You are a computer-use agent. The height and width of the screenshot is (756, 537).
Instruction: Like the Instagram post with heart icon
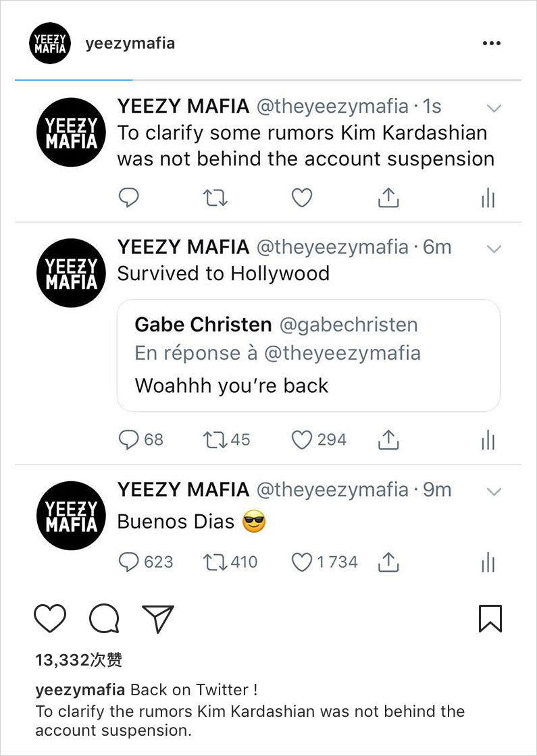coord(49,618)
